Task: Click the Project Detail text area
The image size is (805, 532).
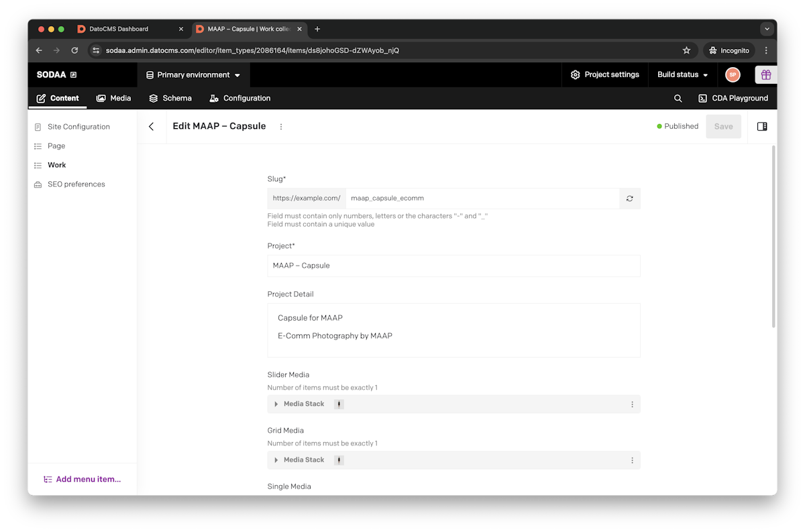Action: (453, 330)
